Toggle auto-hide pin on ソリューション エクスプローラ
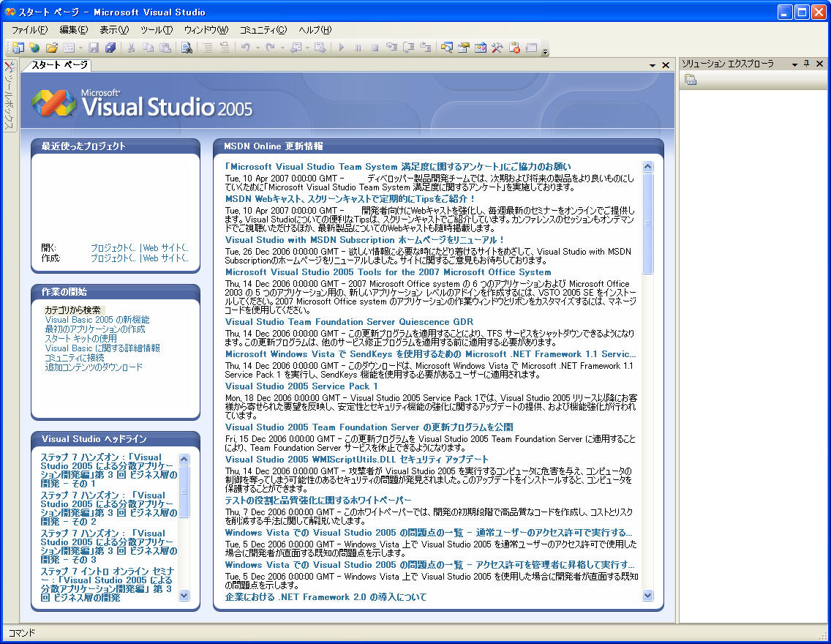The height and width of the screenshot is (644, 831). tap(807, 64)
